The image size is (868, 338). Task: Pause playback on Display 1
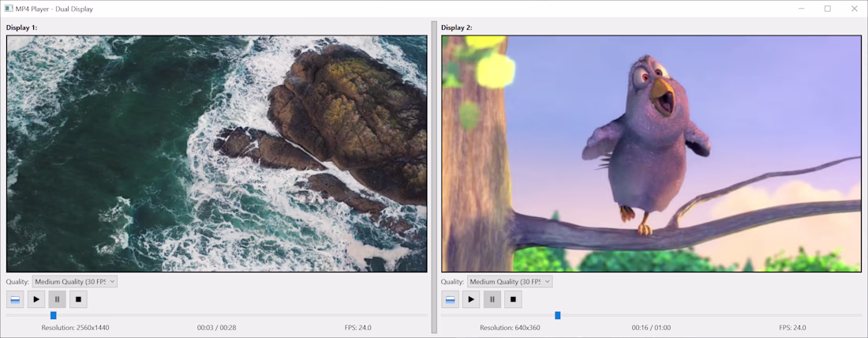57,299
